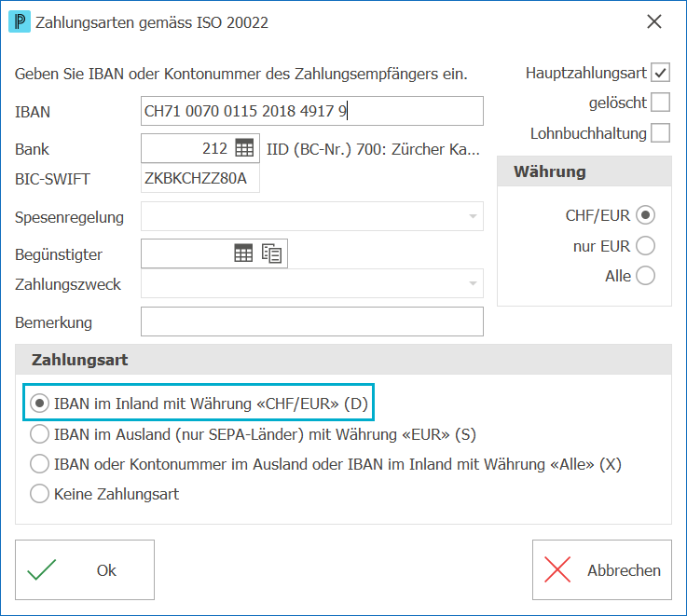The image size is (687, 616).
Task: Click the Begünstigter input field
Action: point(214,253)
